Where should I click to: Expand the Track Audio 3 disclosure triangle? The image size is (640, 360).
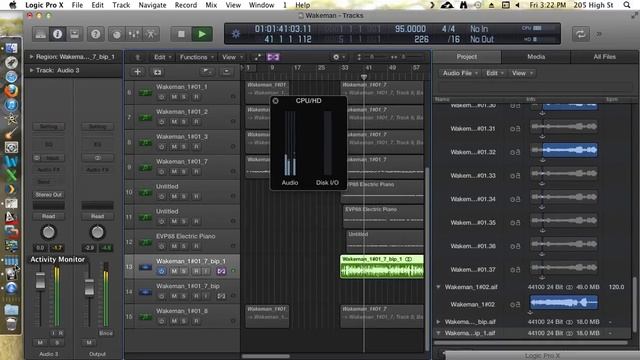click(x=31, y=70)
